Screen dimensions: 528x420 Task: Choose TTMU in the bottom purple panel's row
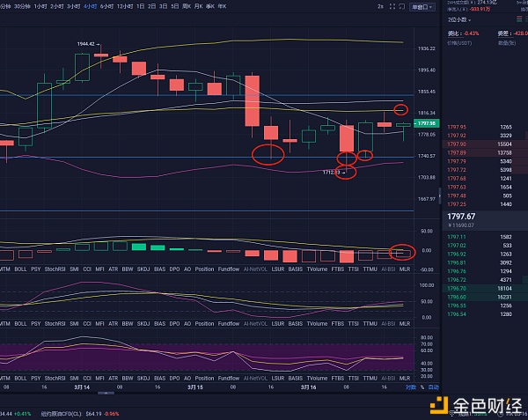coord(370,379)
